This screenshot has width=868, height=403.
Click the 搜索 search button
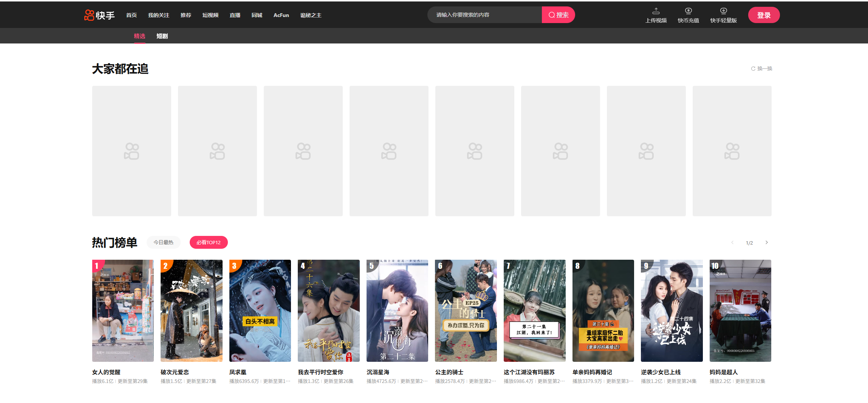click(x=558, y=15)
